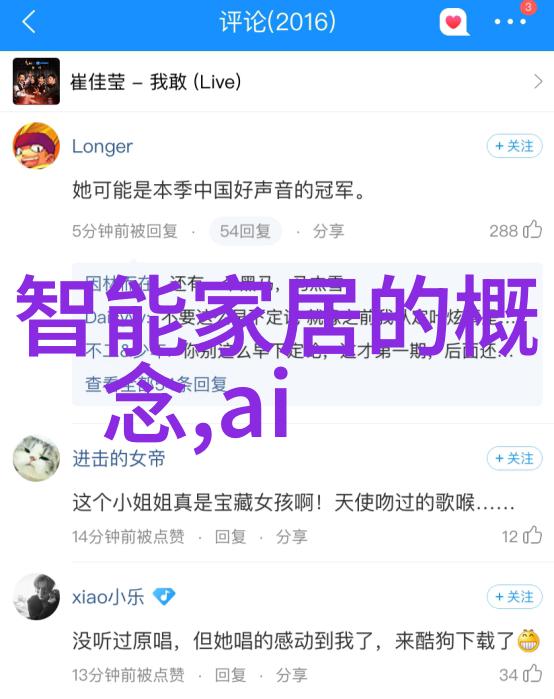Like xiao小乐's comment thumbs-up

(533, 674)
